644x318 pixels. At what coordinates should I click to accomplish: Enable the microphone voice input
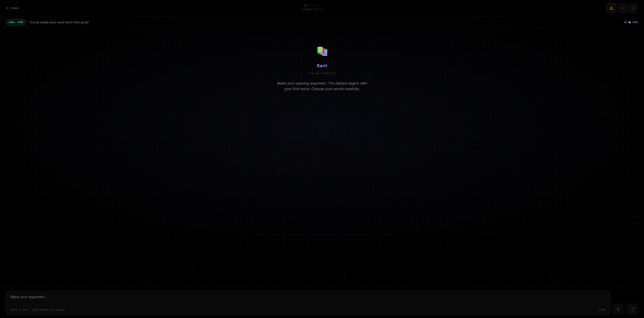(x=618, y=309)
